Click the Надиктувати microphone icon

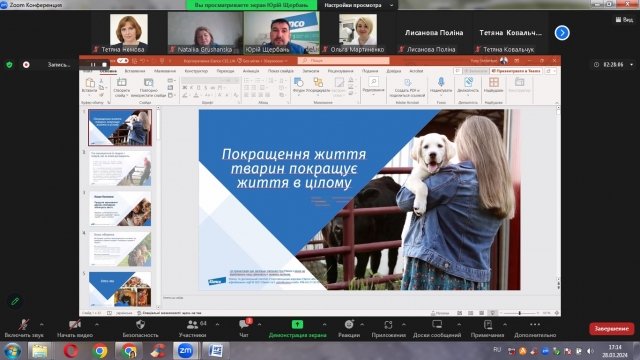pyautogui.click(x=441, y=82)
